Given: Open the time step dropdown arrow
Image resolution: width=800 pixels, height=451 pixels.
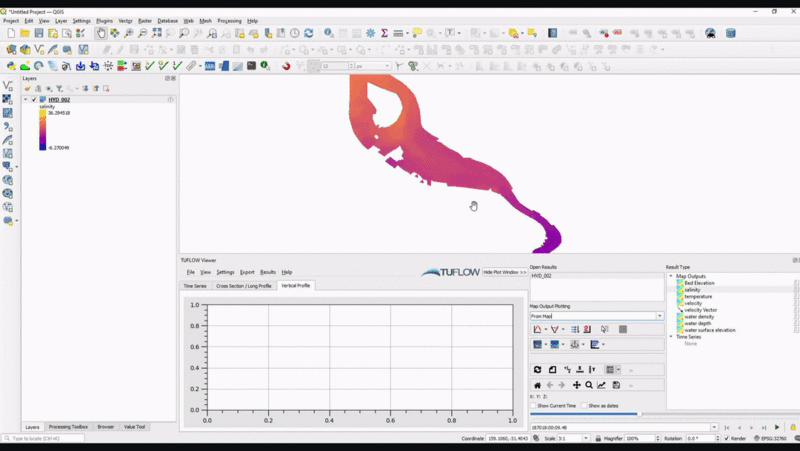Looking at the screenshot, I should coord(714,428).
